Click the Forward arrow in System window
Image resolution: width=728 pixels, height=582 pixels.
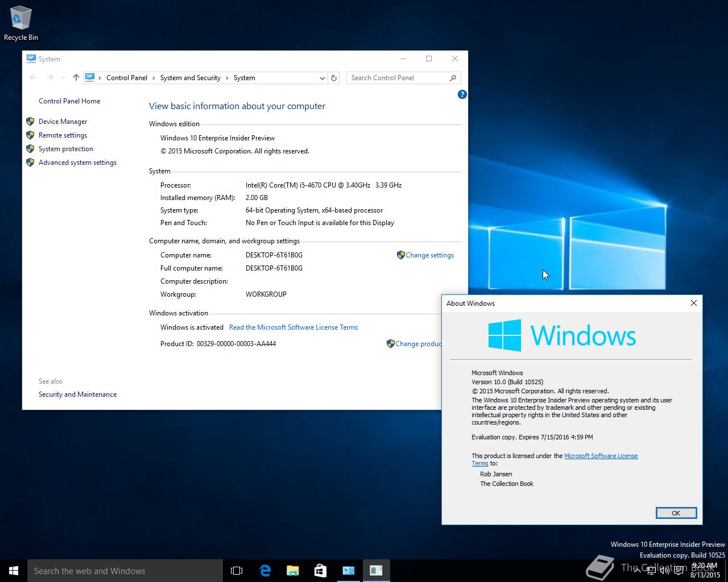tap(49, 78)
